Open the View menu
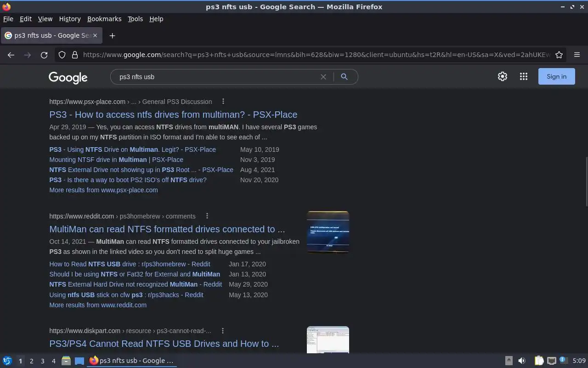This screenshot has width=588, height=368. click(x=45, y=19)
